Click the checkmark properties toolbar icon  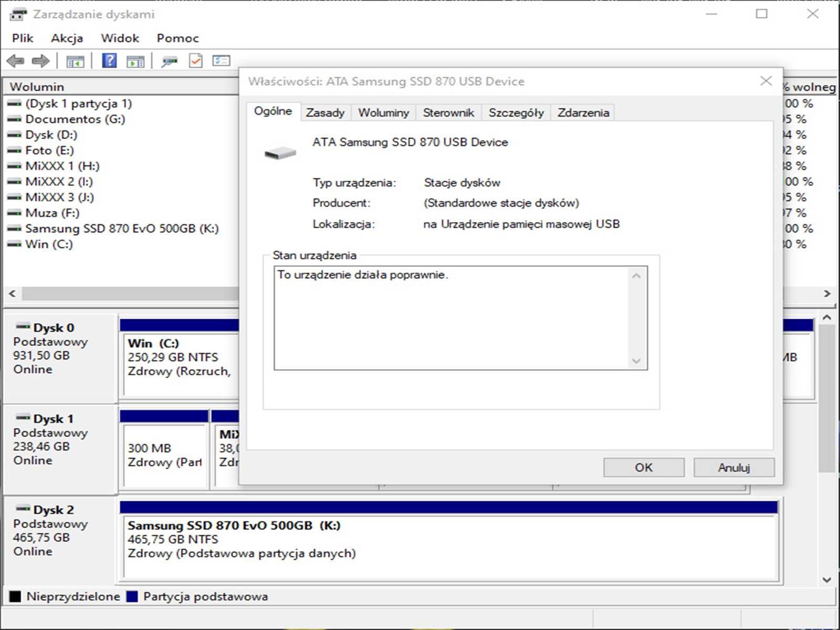(x=196, y=61)
